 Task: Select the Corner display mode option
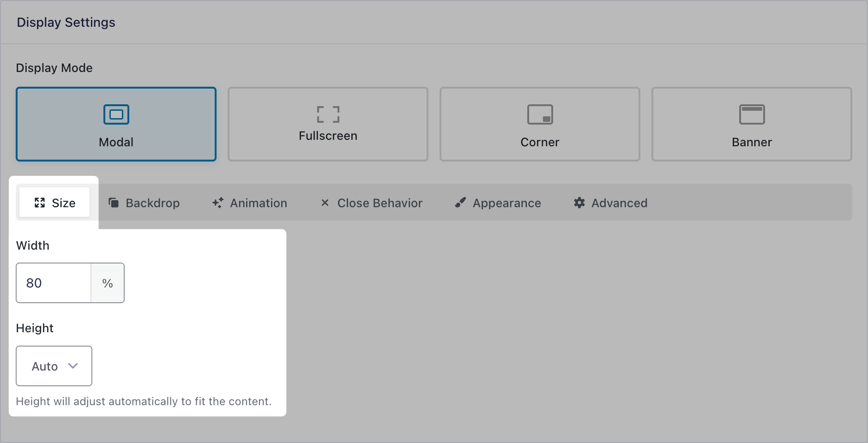[540, 124]
